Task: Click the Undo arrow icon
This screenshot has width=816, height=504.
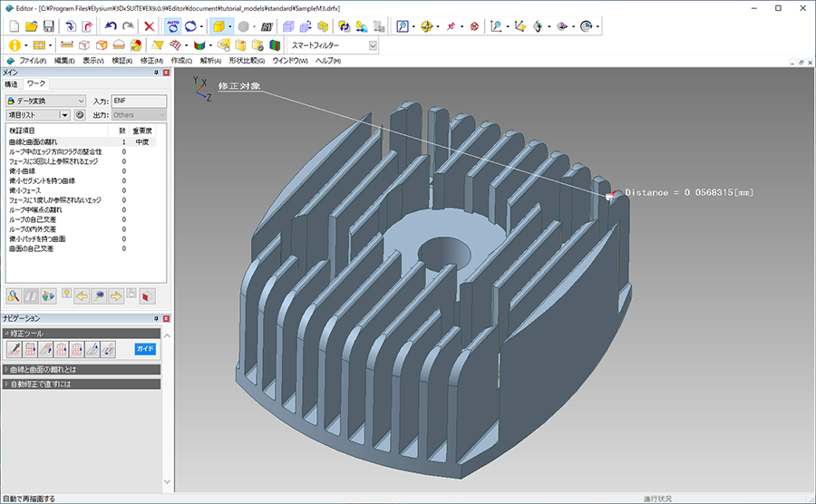Action: (111, 26)
